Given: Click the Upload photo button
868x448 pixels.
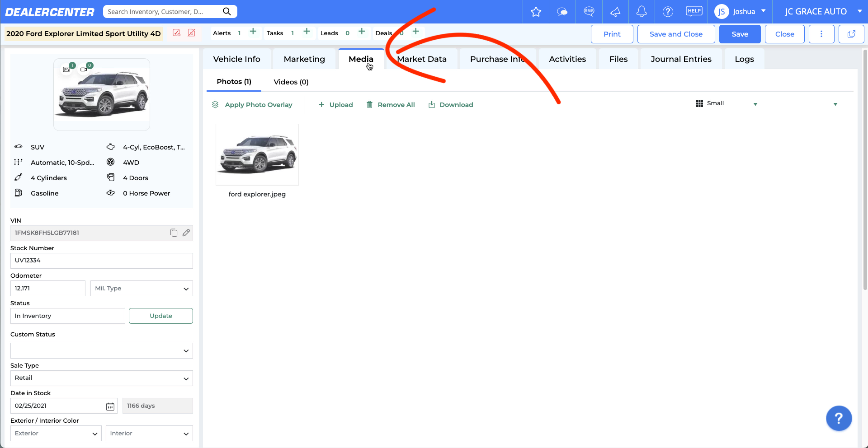Looking at the screenshot, I should pyautogui.click(x=335, y=105).
